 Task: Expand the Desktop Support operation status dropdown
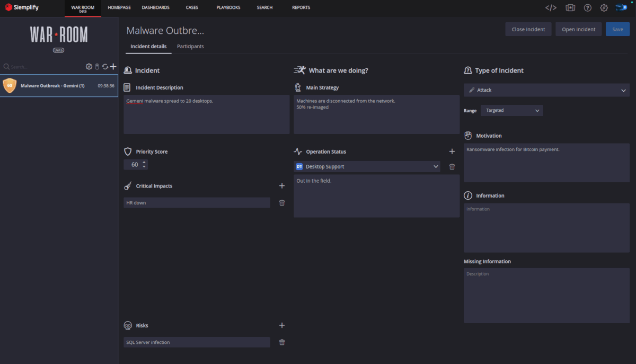(436, 166)
